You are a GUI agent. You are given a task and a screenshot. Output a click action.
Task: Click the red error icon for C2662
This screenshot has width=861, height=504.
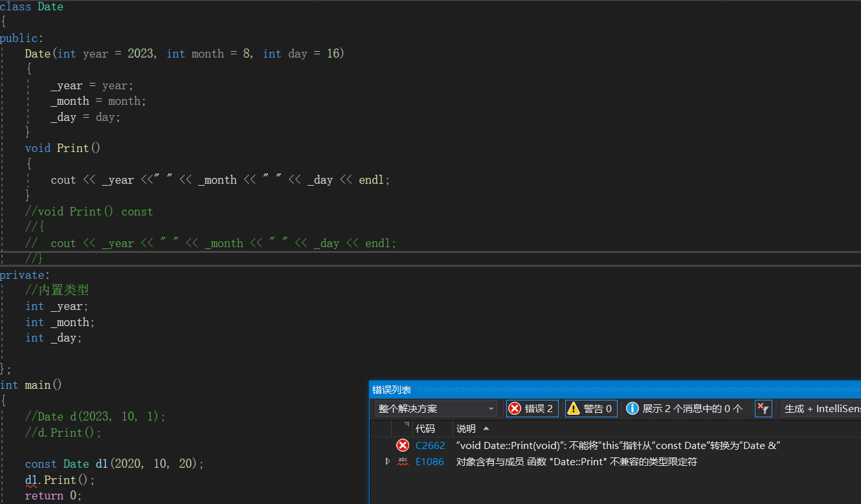click(403, 445)
